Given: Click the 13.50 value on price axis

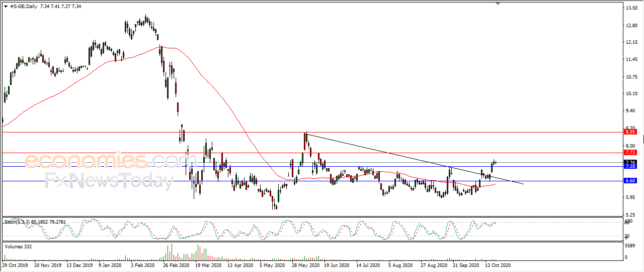Looking at the screenshot, I should click(631, 8).
